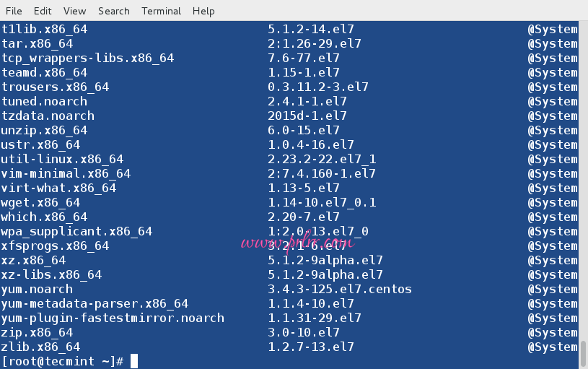Click the wget.x86_64 package name
This screenshot has height=369, width=588.
(40, 202)
